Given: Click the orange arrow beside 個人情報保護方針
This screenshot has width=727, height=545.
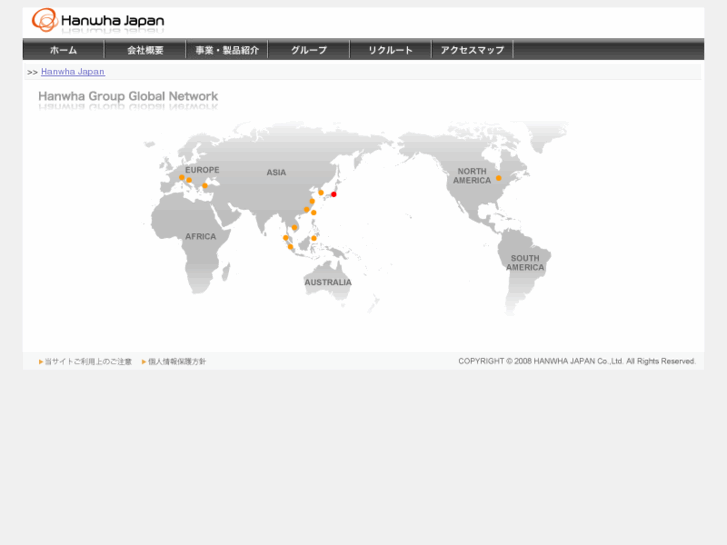Looking at the screenshot, I should 144,361.
